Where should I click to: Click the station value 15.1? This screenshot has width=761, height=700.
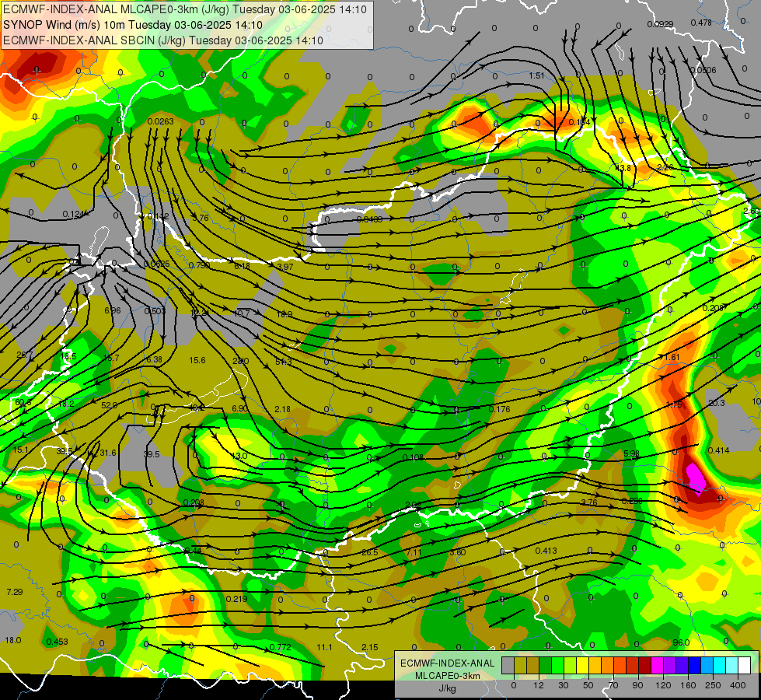(x=20, y=450)
